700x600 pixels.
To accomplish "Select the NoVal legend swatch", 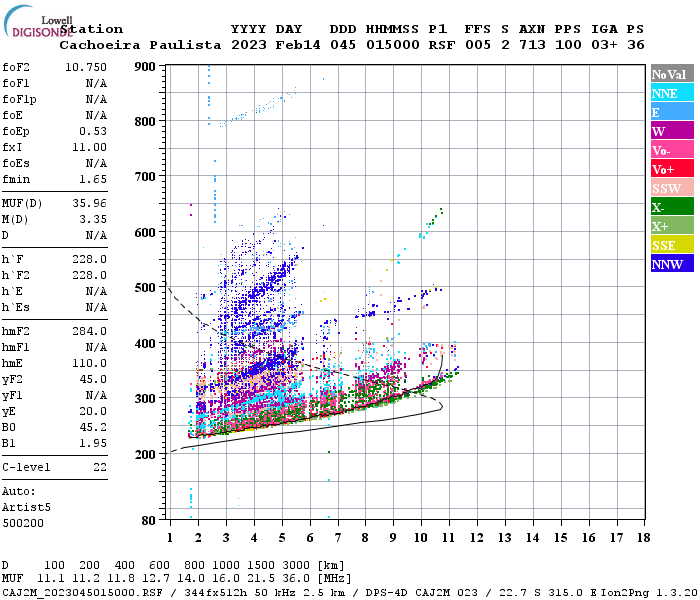I will (x=672, y=74).
